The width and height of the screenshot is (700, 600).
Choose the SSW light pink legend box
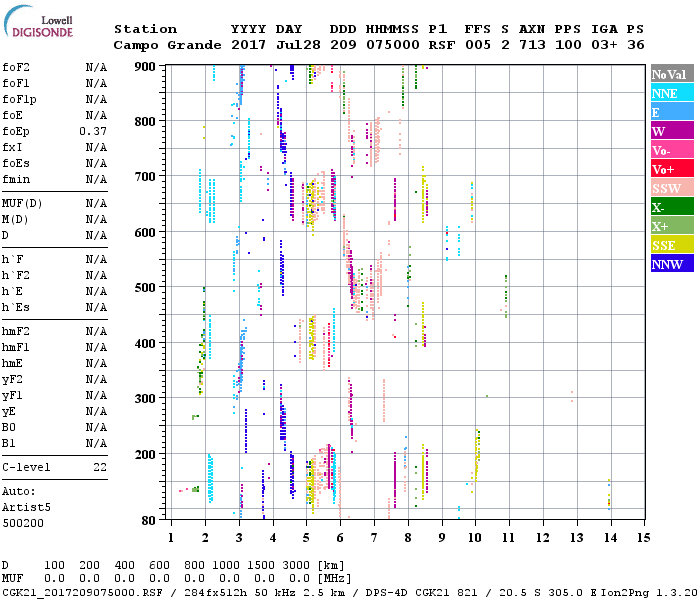[671, 188]
